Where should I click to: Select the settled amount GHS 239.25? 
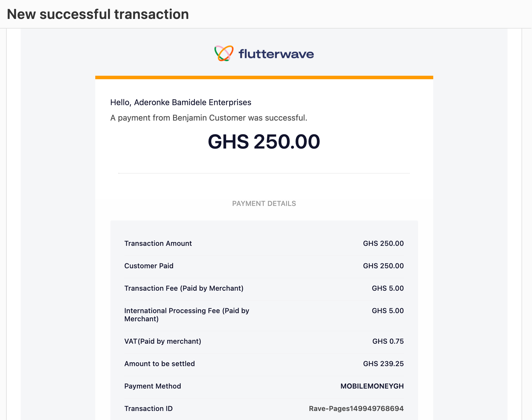[x=383, y=364]
